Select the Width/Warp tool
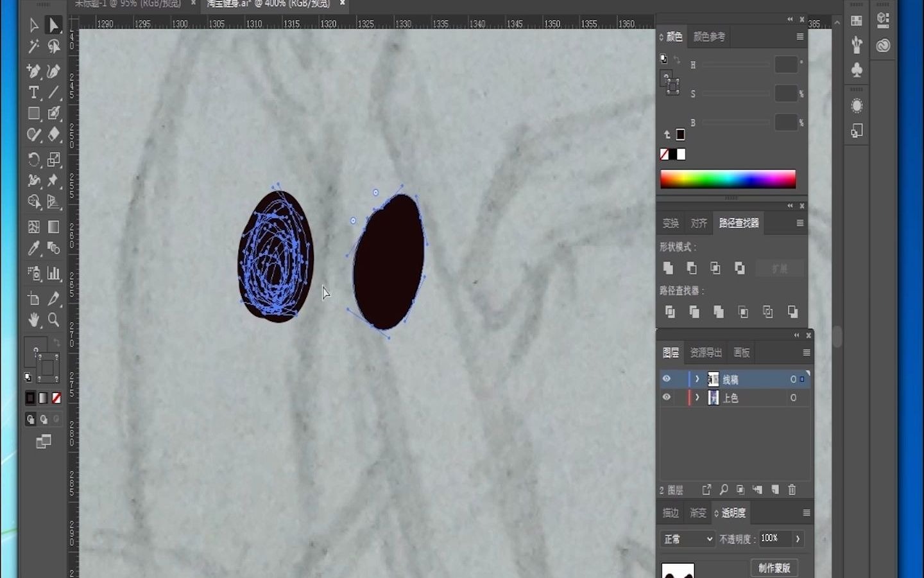Image resolution: width=924 pixels, height=578 pixels. (x=34, y=180)
